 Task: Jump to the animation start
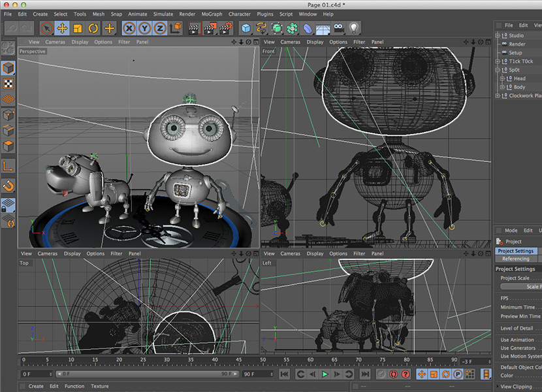point(285,374)
